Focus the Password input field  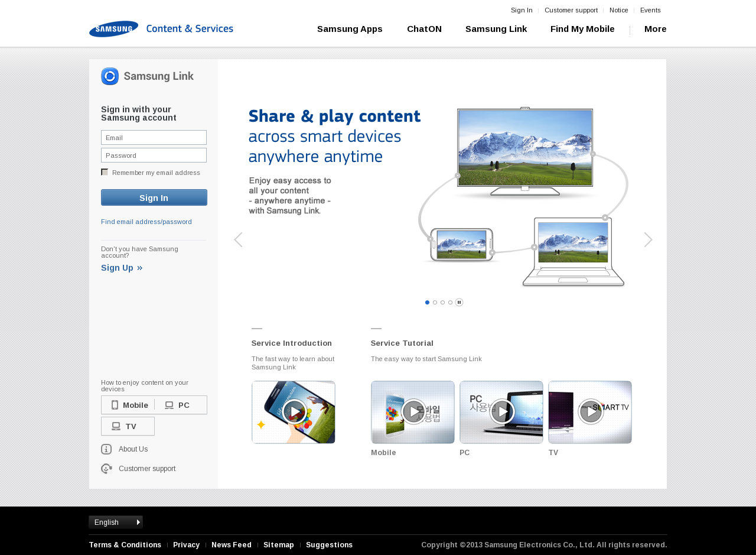[154, 155]
